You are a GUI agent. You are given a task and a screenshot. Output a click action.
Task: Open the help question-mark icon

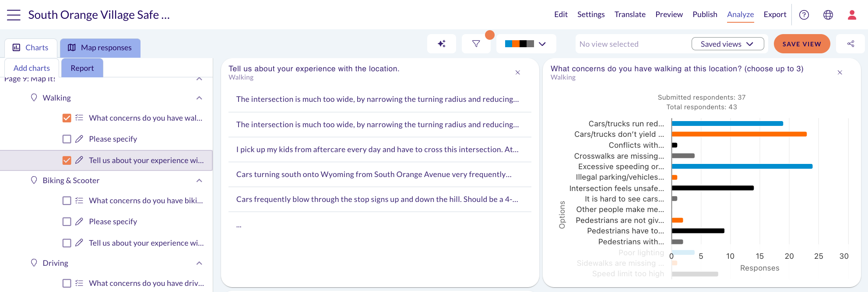click(x=804, y=15)
